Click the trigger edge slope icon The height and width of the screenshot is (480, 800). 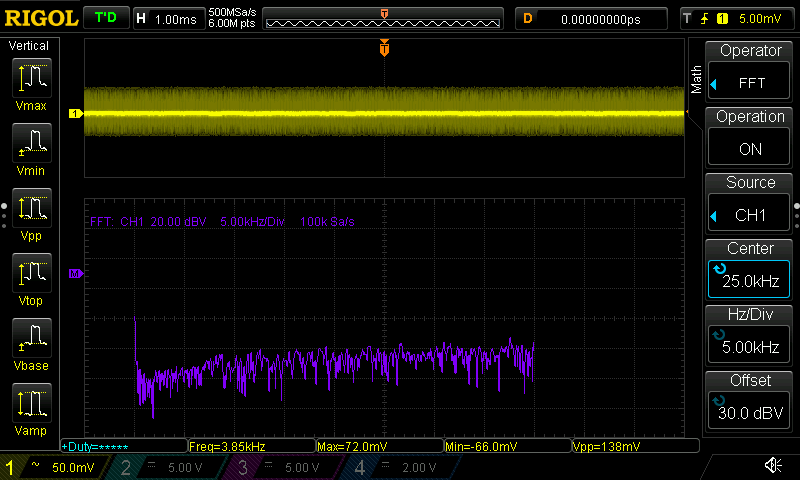pyautogui.click(x=705, y=19)
